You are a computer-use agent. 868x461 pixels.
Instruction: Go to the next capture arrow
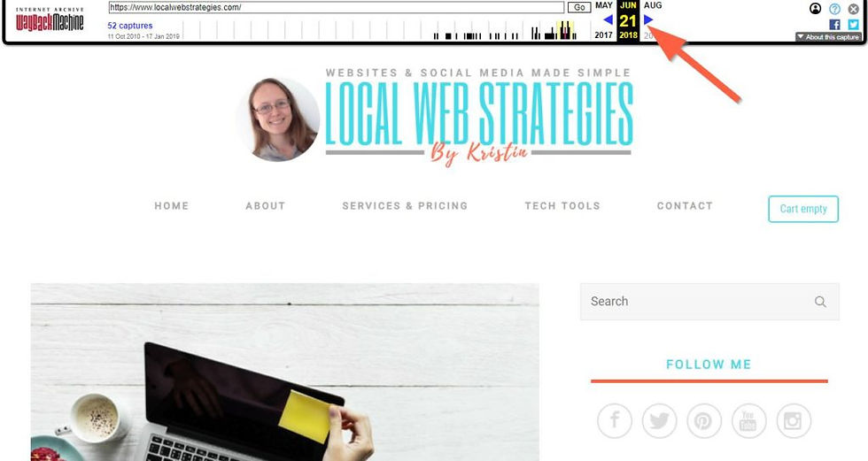648,19
